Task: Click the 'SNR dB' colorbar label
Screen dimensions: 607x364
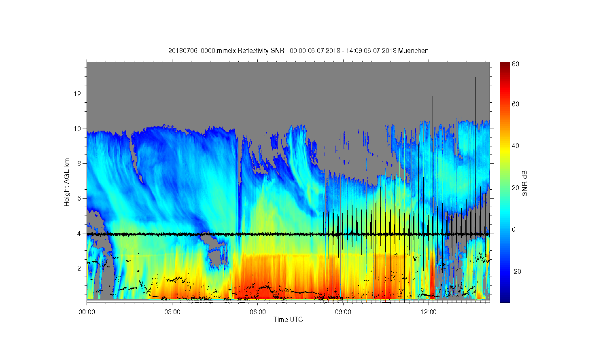Action: (525, 183)
